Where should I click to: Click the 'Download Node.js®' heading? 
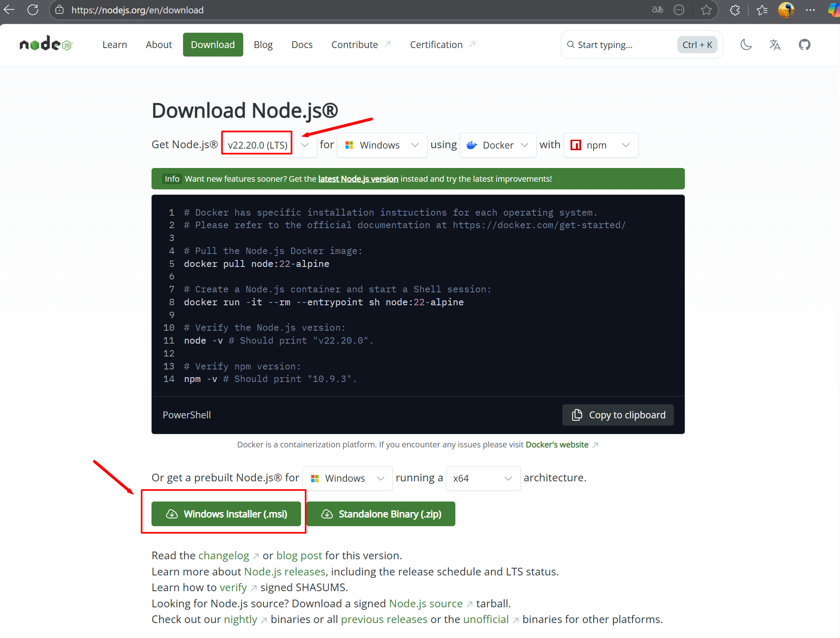[245, 111]
